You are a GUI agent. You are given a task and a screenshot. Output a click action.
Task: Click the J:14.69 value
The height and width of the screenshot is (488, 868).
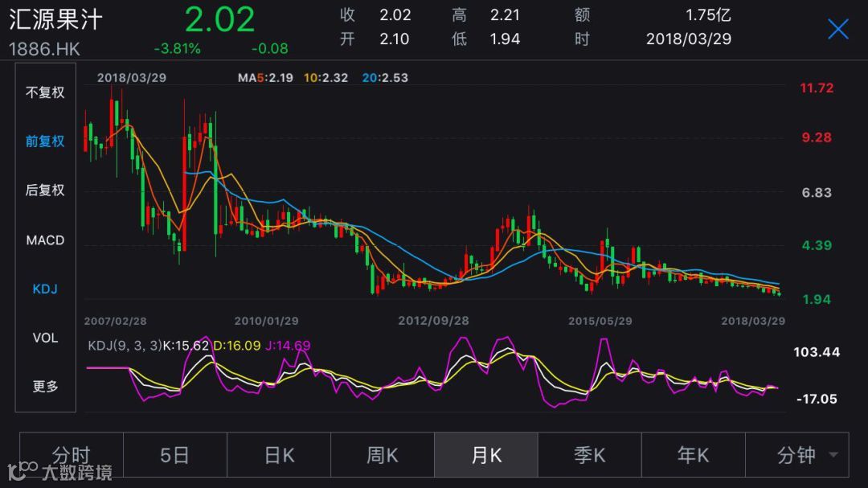[288, 346]
